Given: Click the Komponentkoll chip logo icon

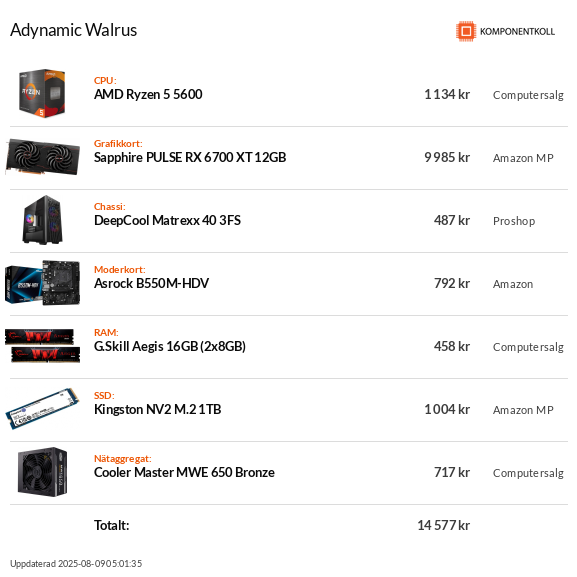Looking at the screenshot, I should 466,31.
